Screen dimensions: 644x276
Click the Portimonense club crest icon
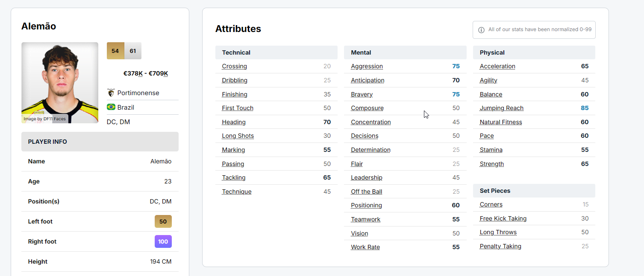[111, 93]
